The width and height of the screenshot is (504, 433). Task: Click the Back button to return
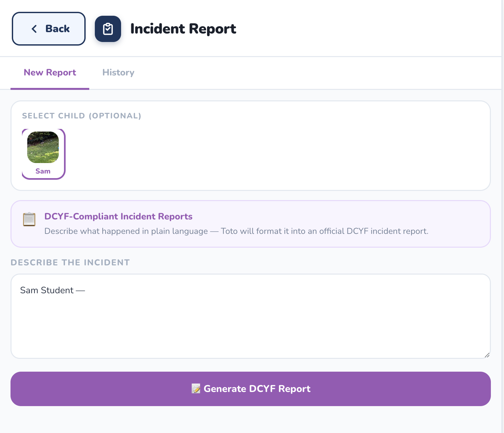49,29
